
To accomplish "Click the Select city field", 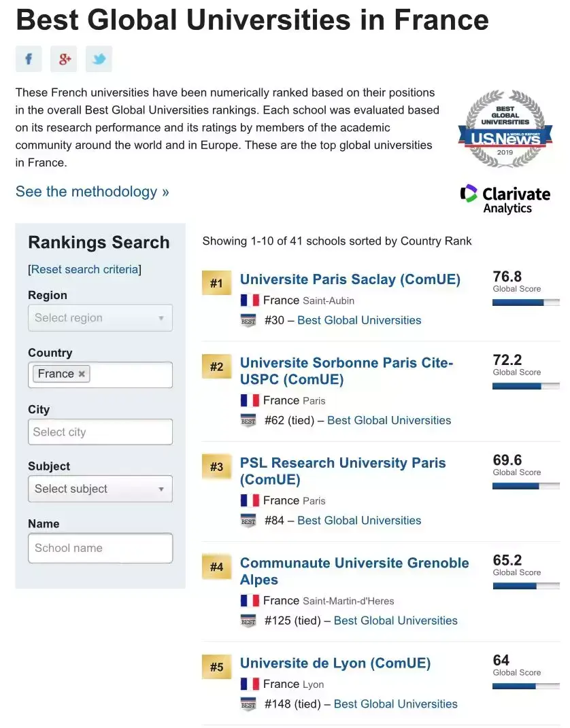I will tap(100, 432).
